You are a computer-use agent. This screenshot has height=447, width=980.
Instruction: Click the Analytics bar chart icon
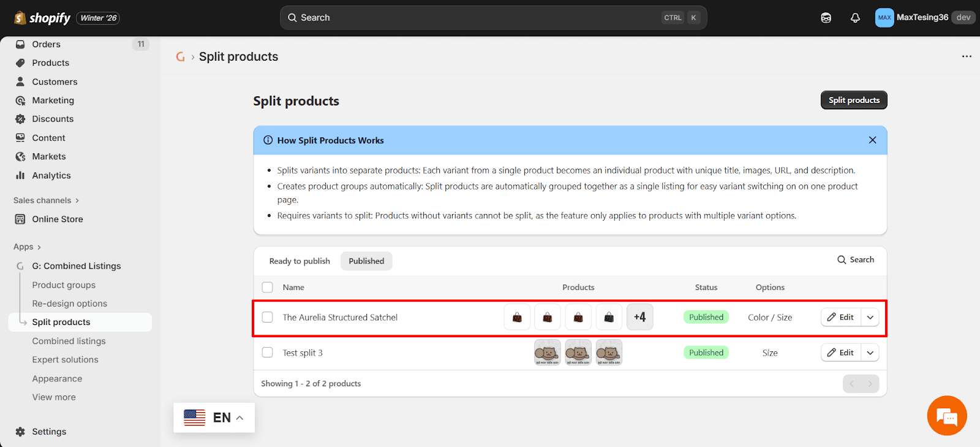tap(20, 175)
